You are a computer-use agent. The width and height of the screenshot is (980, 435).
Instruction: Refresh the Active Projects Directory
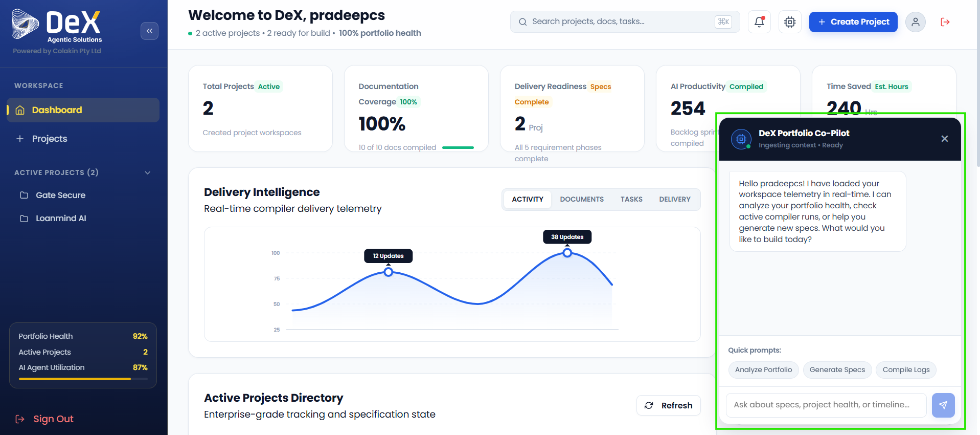669,405
